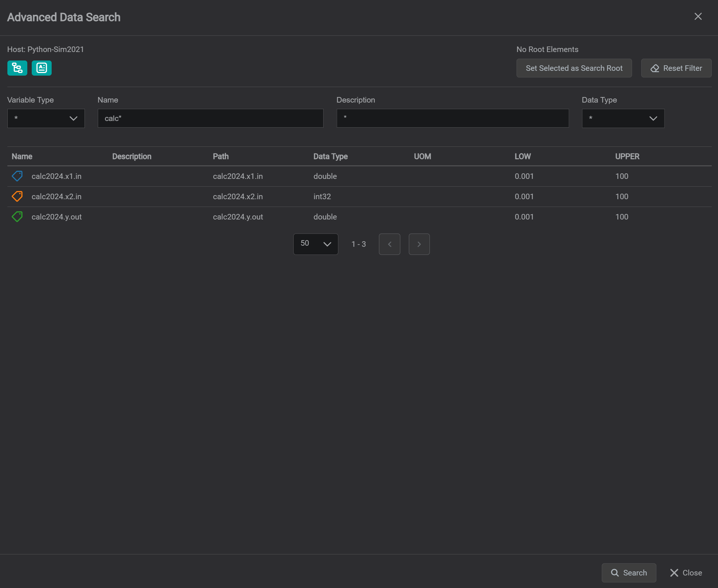Sort by the UOM column header
Screen dimensions: 718x588
[422, 156]
